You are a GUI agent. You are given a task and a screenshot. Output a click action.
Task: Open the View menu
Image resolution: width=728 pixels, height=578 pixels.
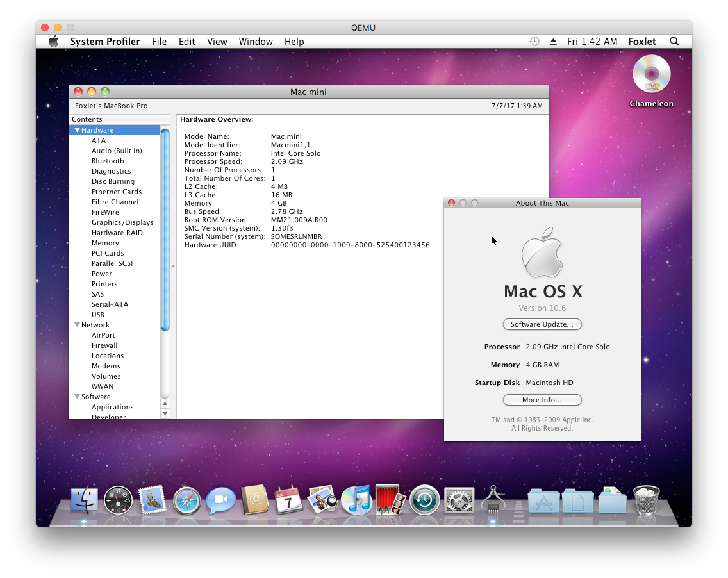coord(217,41)
